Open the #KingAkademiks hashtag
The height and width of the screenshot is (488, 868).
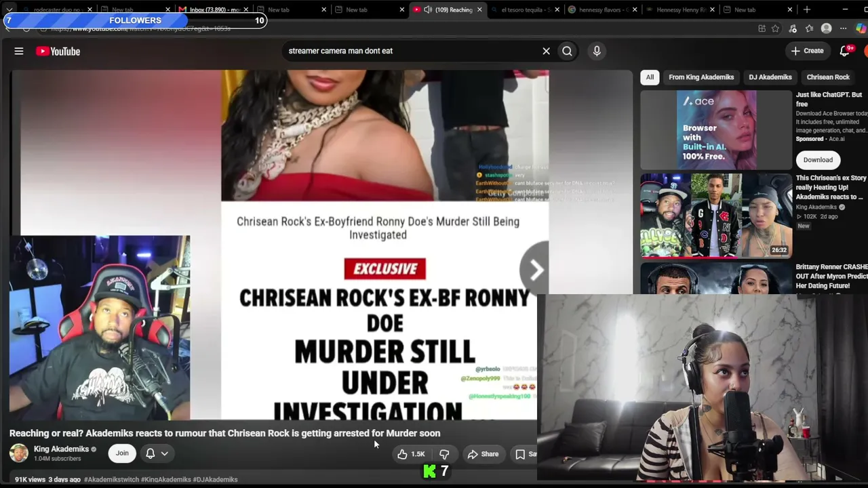click(x=165, y=480)
